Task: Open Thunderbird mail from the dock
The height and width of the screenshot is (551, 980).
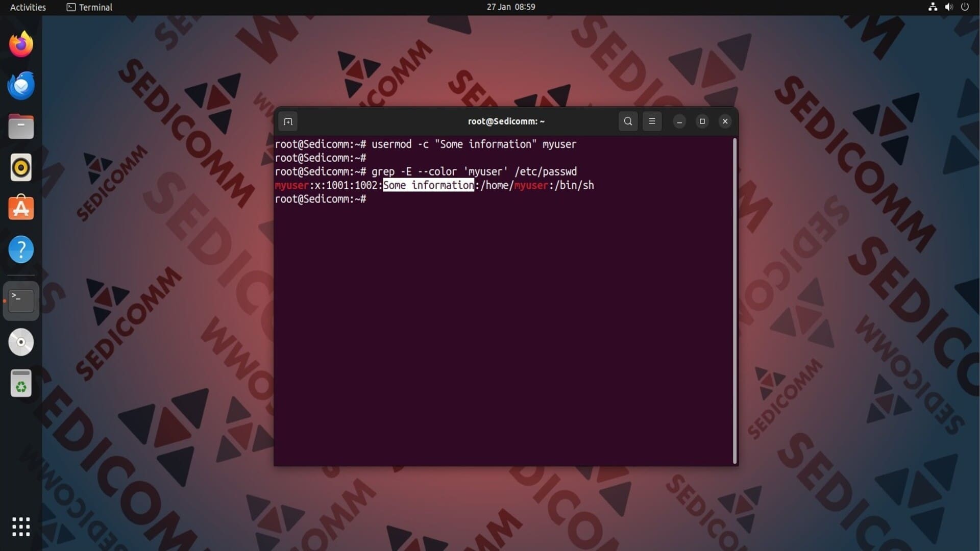Action: 21,86
